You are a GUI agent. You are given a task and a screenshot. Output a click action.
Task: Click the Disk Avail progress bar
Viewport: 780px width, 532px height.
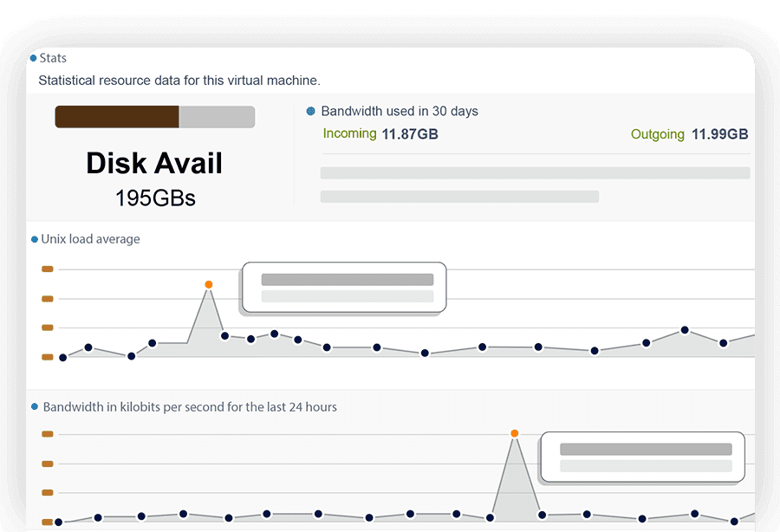pyautogui.click(x=154, y=116)
